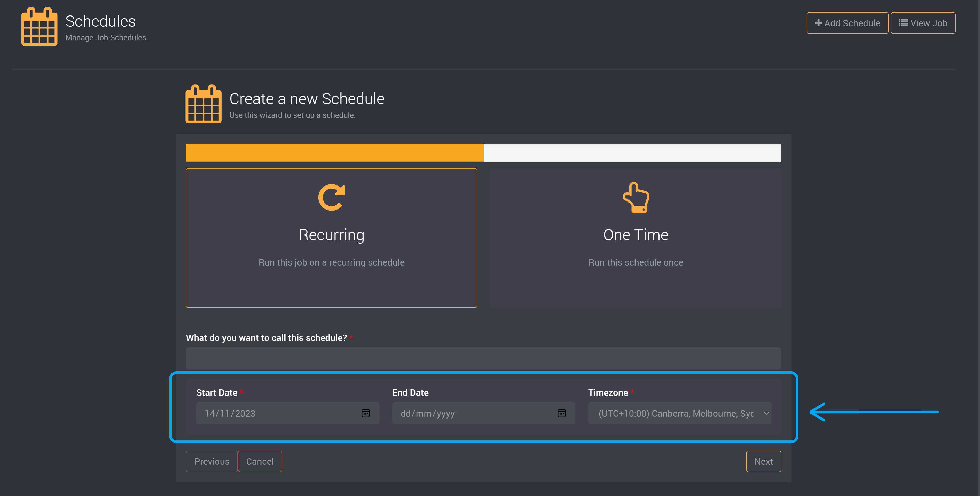
Task: Open the Start Date calendar picker icon
Action: coord(366,413)
